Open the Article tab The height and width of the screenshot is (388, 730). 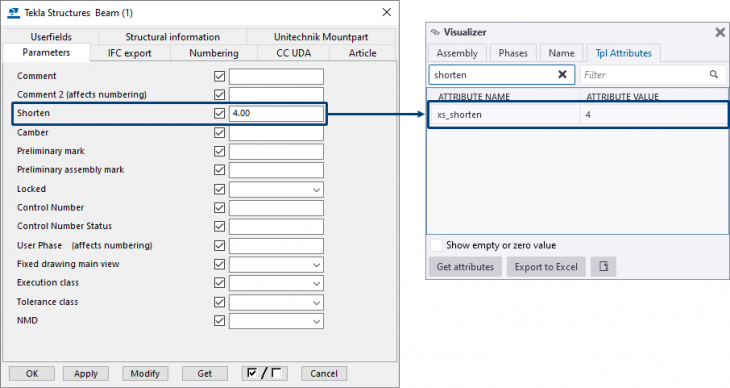pyautogui.click(x=362, y=53)
